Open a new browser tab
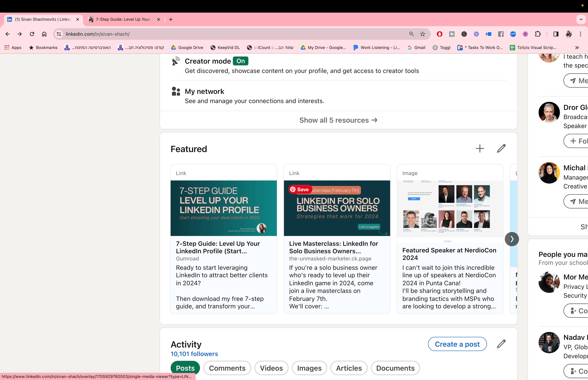 click(171, 20)
